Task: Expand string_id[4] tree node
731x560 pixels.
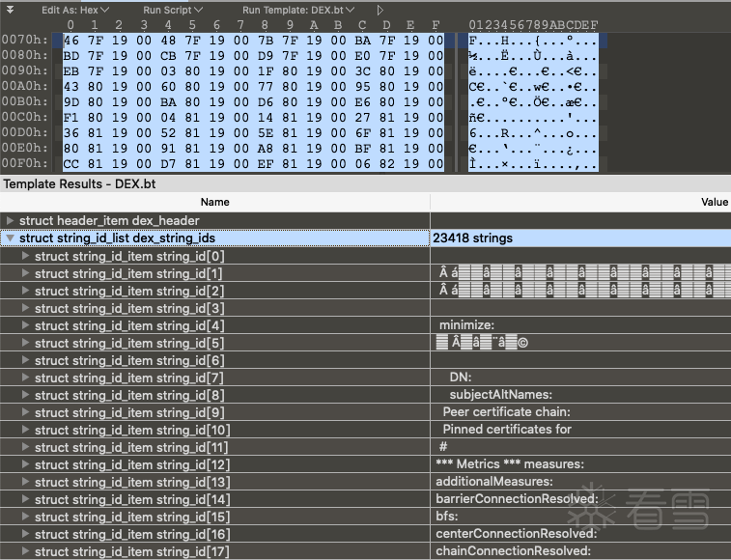Action: (x=26, y=325)
